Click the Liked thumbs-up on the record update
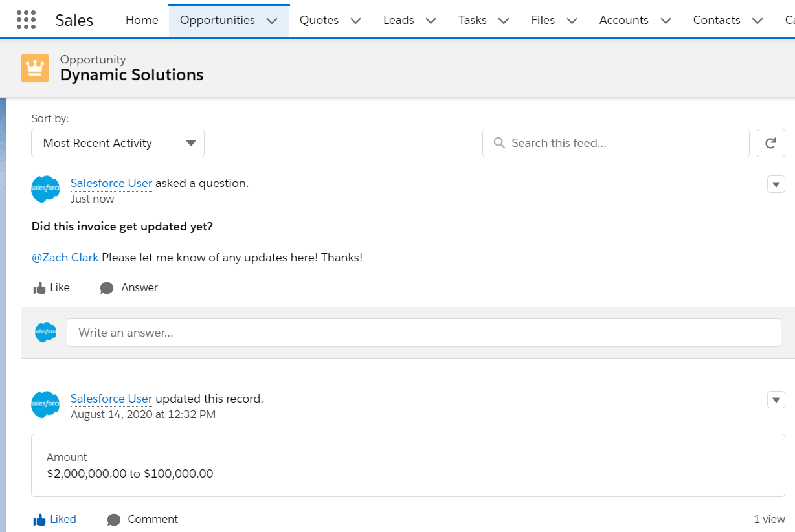This screenshot has height=532, width=795. pos(39,520)
